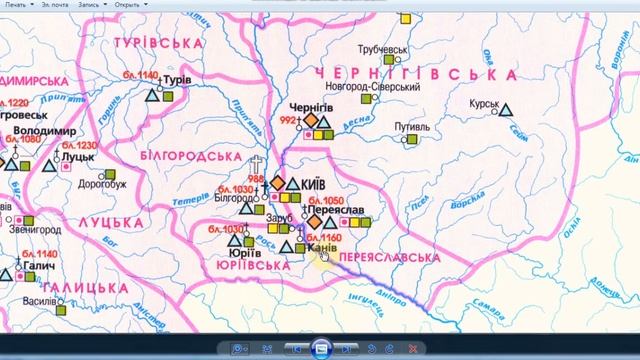Click the Чернігів city label
This screenshot has height=360, width=640.
click(311, 108)
